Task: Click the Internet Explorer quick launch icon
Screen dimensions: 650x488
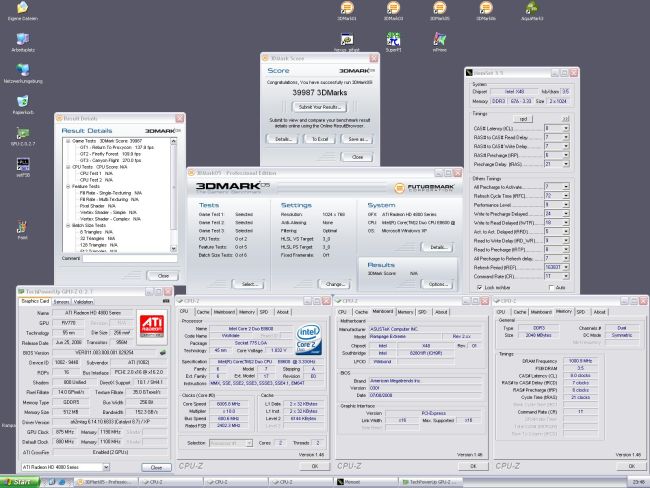Action: (x=62, y=482)
